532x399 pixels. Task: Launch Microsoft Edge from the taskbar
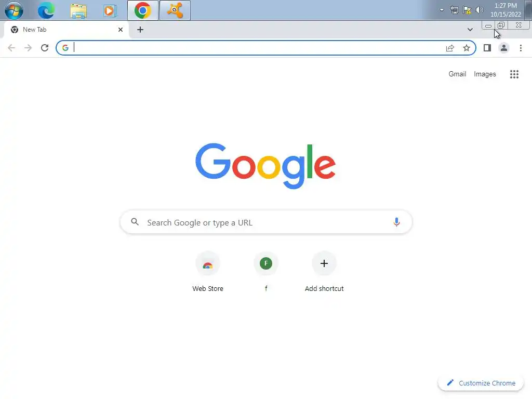tap(46, 10)
